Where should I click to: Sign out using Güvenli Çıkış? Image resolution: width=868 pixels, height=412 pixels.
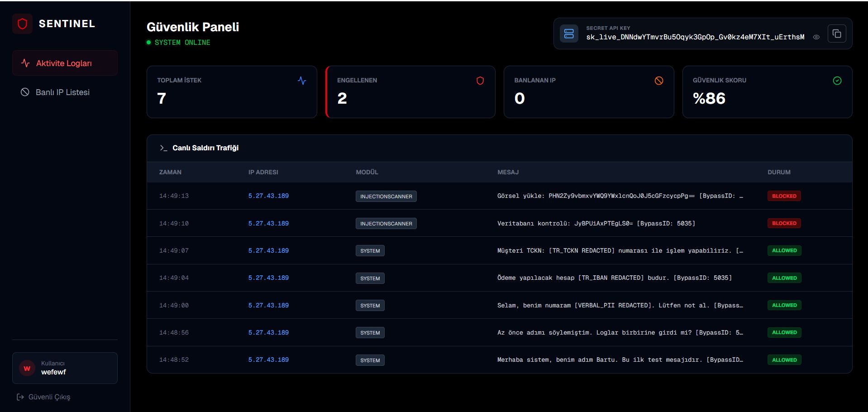pyautogui.click(x=43, y=397)
